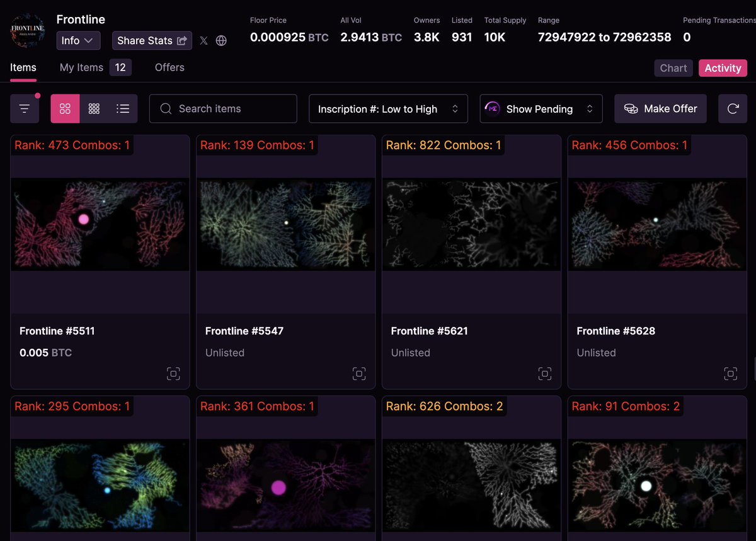The height and width of the screenshot is (541, 756).
Task: Open the Rank 361 artwork thumbnail
Action: [x=286, y=486]
